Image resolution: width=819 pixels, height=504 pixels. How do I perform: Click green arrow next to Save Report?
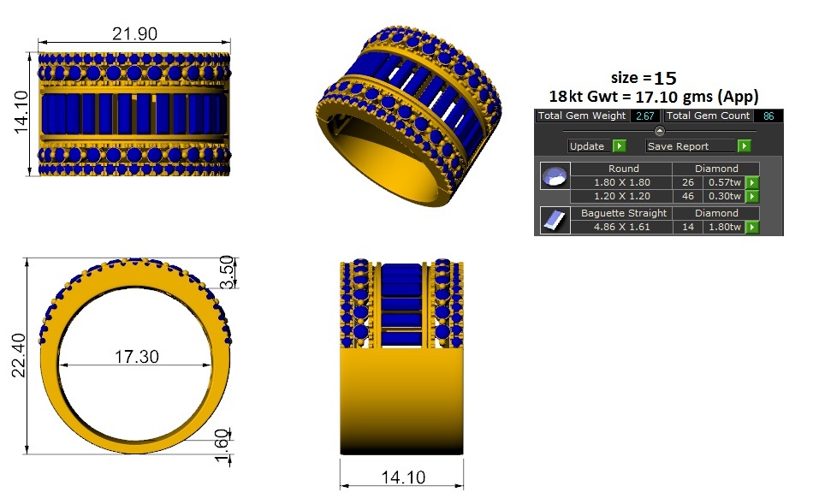point(745,146)
